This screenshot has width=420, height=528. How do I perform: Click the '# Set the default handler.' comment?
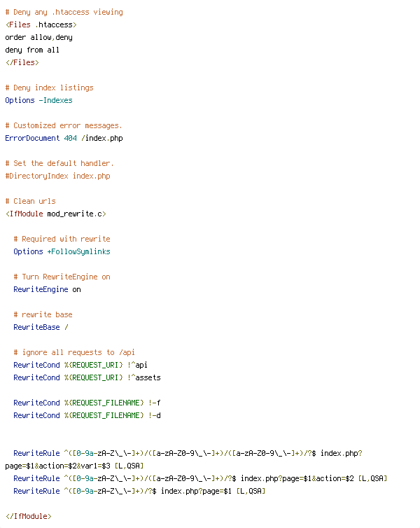(59, 164)
